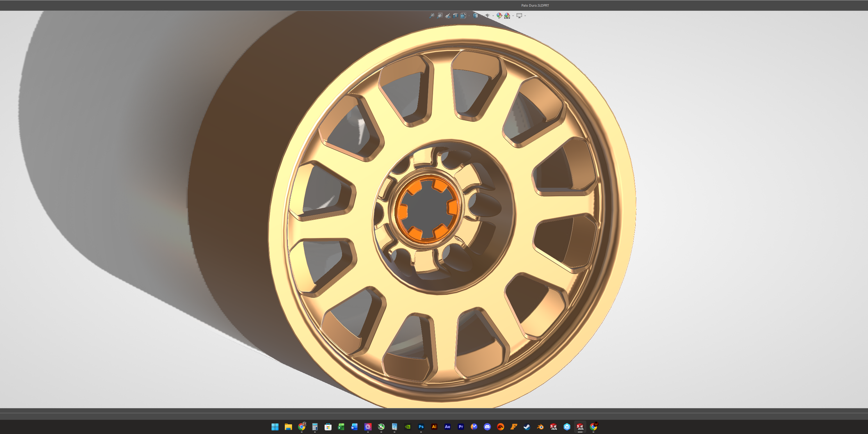Toggle the Hide/Show Items eye icon
868x434 pixels.
(x=487, y=16)
